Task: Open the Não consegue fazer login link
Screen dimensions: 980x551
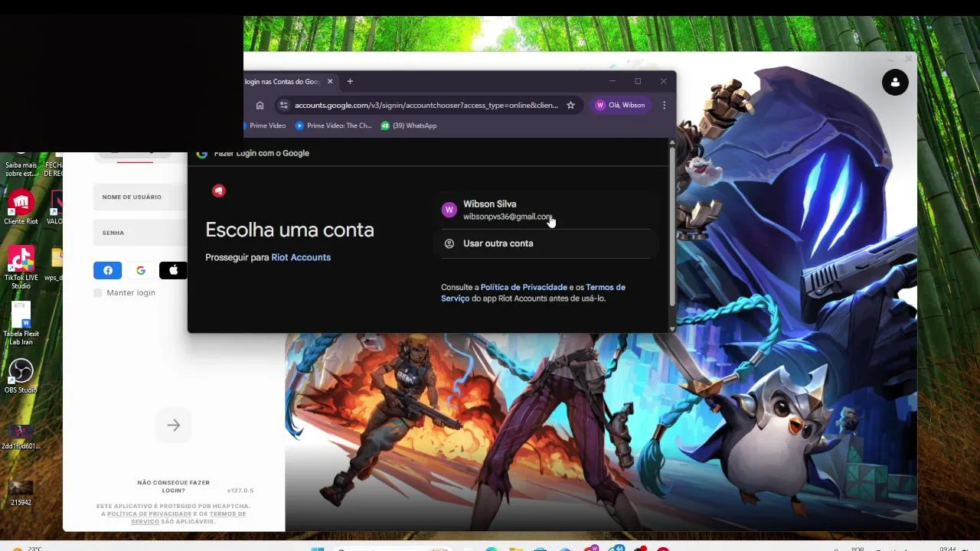Action: click(173, 486)
